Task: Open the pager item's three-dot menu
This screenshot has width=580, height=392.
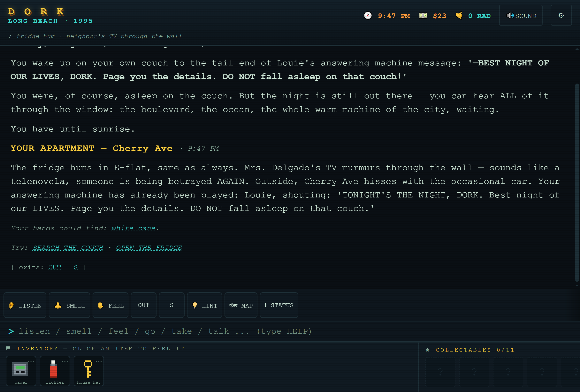Action: [31, 361]
